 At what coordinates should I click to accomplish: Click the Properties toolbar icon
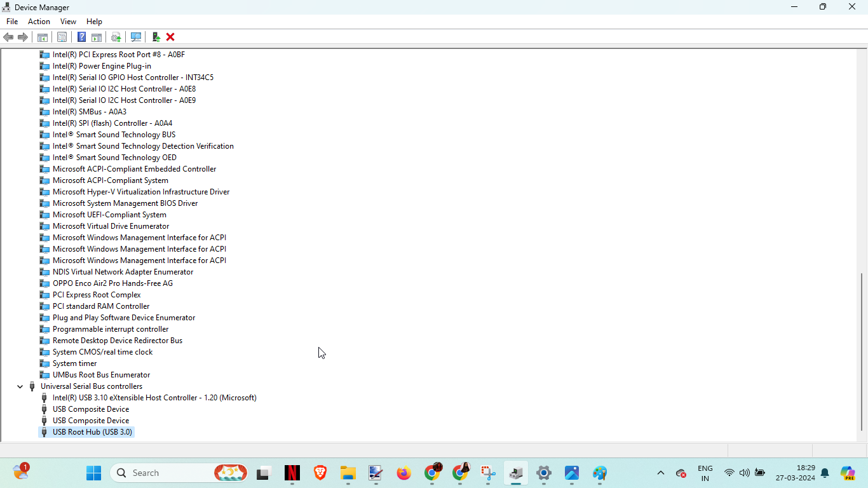62,37
